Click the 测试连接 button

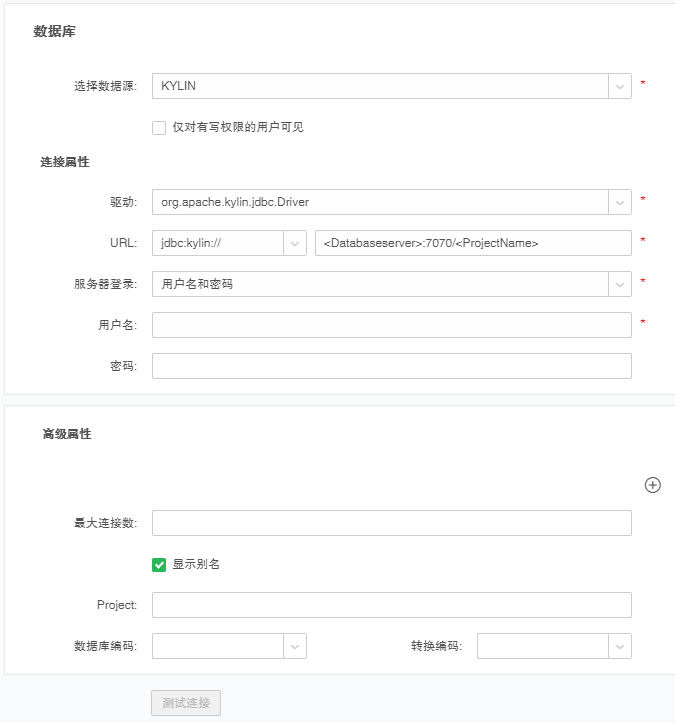pos(186,703)
